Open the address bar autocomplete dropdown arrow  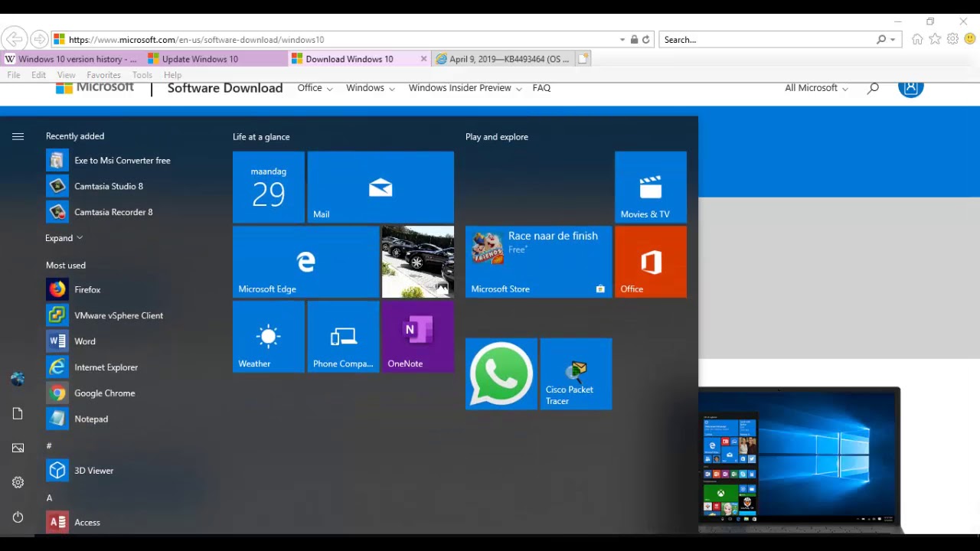[622, 40]
